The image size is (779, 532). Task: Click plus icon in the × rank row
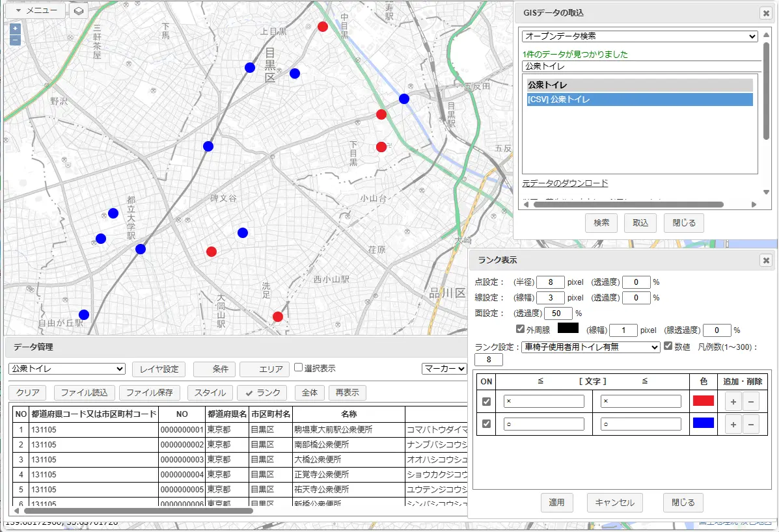(733, 402)
